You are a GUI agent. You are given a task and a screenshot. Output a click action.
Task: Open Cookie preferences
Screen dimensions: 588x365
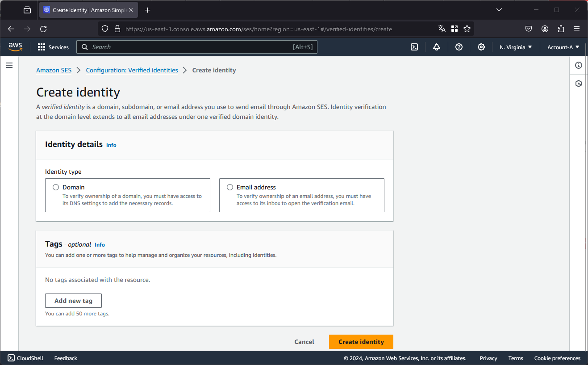pos(557,358)
